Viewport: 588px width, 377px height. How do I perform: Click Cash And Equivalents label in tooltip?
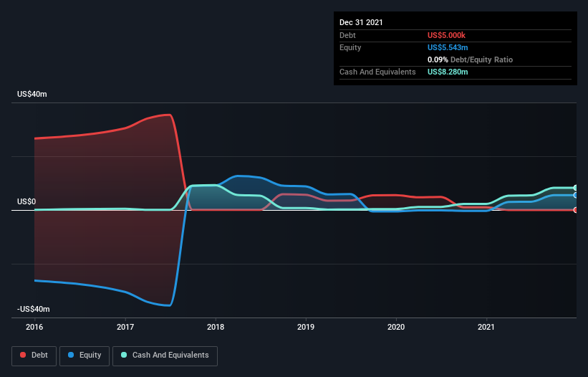tap(377, 72)
